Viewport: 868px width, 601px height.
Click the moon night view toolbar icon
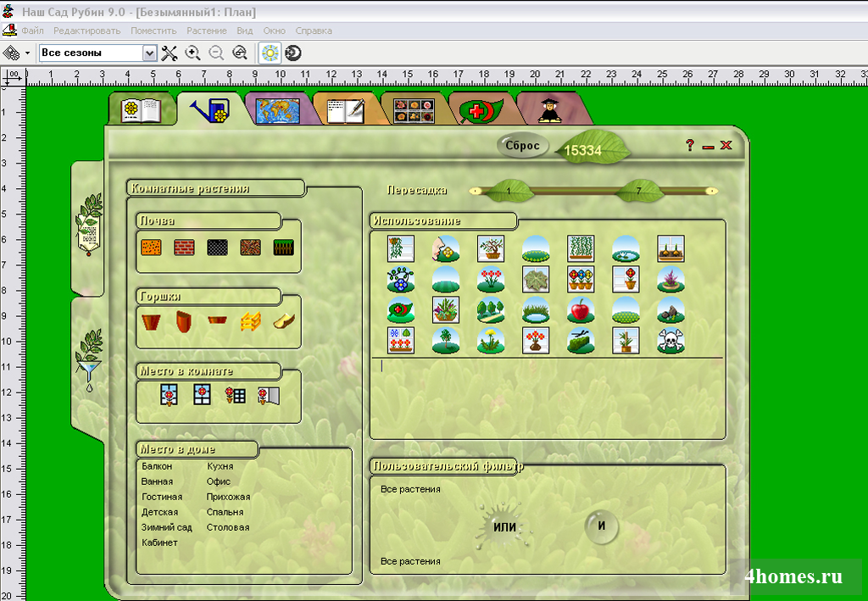pos(292,53)
